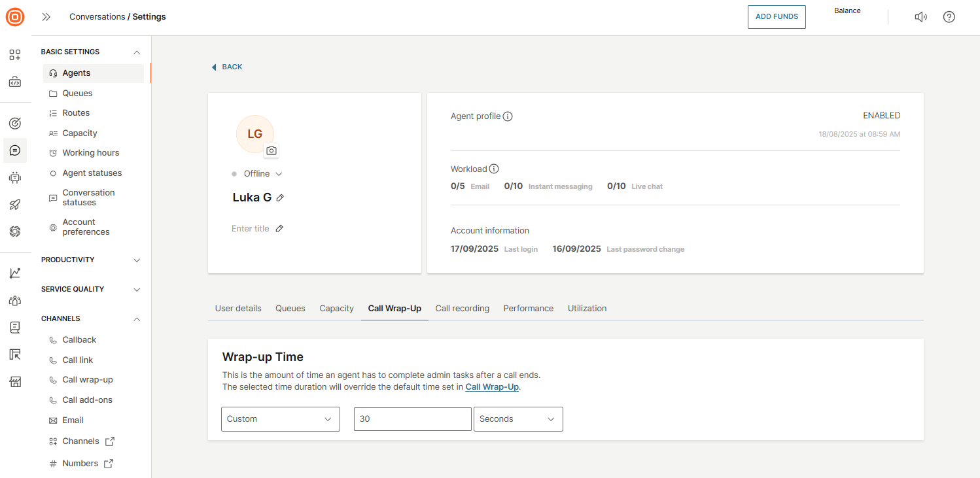Image resolution: width=980 pixels, height=478 pixels.
Task: Click the pencil icon beside Luka G
Action: click(280, 197)
